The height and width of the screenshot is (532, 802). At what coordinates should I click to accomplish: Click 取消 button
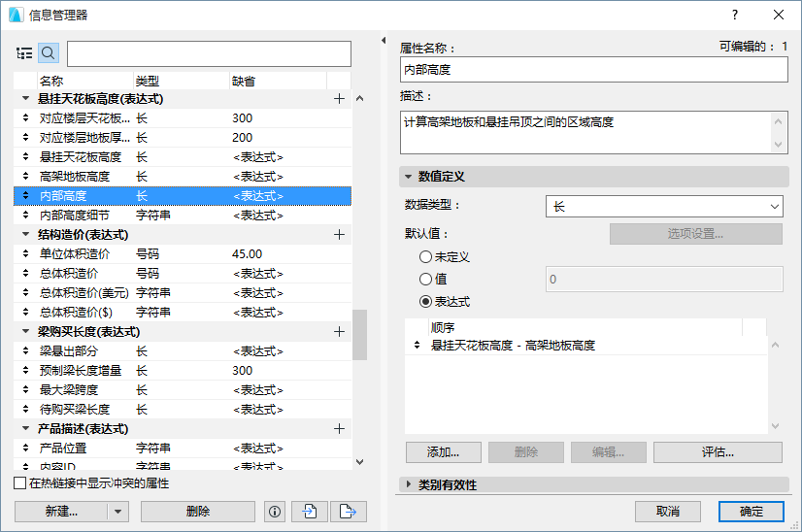668,512
